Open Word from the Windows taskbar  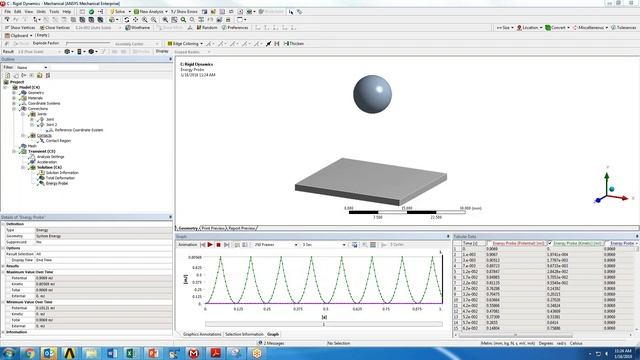[112, 353]
